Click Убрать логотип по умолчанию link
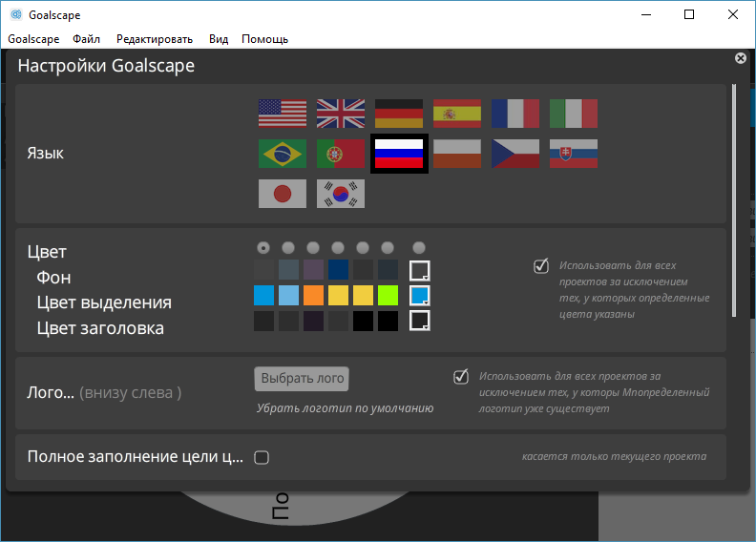The height and width of the screenshot is (542, 756). click(345, 408)
